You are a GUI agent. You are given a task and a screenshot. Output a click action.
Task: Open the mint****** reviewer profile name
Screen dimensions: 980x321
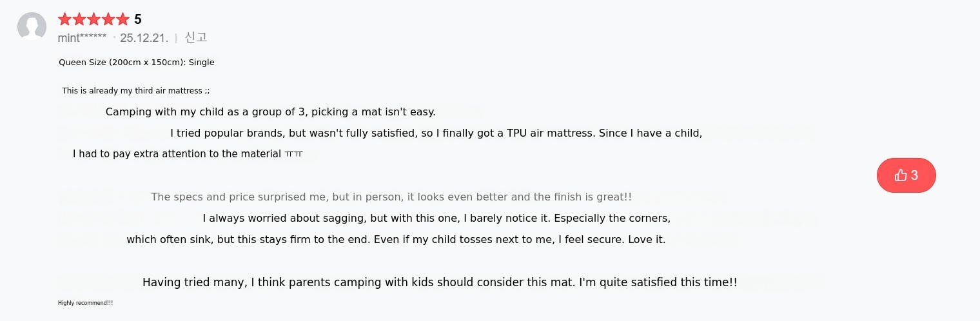82,37
